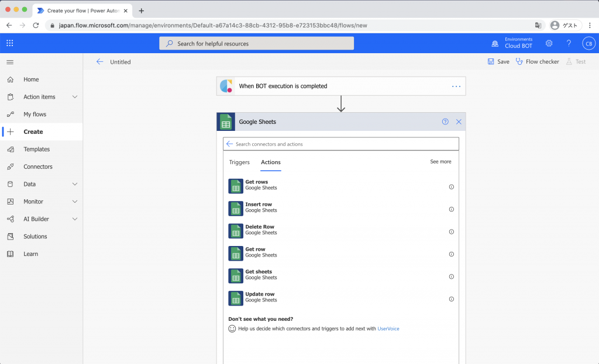Switch to the Actions tab
This screenshot has width=599, height=364.
(270, 162)
